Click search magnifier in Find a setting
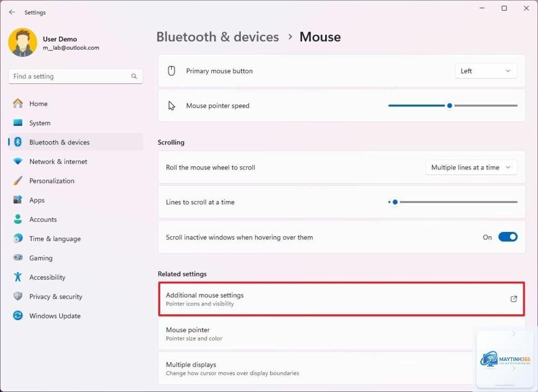The width and height of the screenshot is (538, 392). pyautogui.click(x=134, y=76)
